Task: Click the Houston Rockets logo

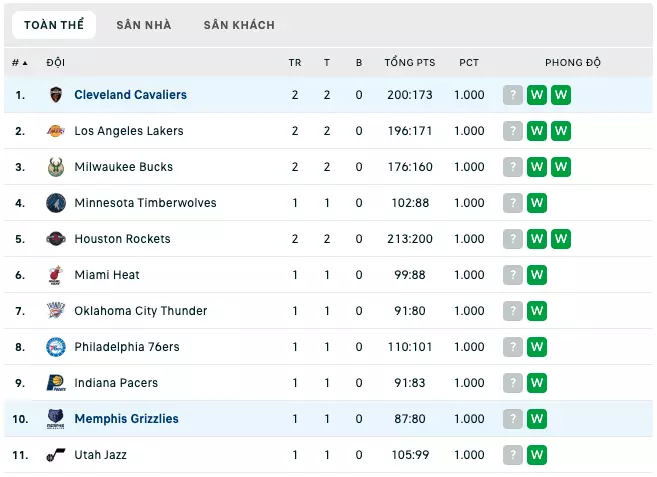Action: [x=56, y=239]
